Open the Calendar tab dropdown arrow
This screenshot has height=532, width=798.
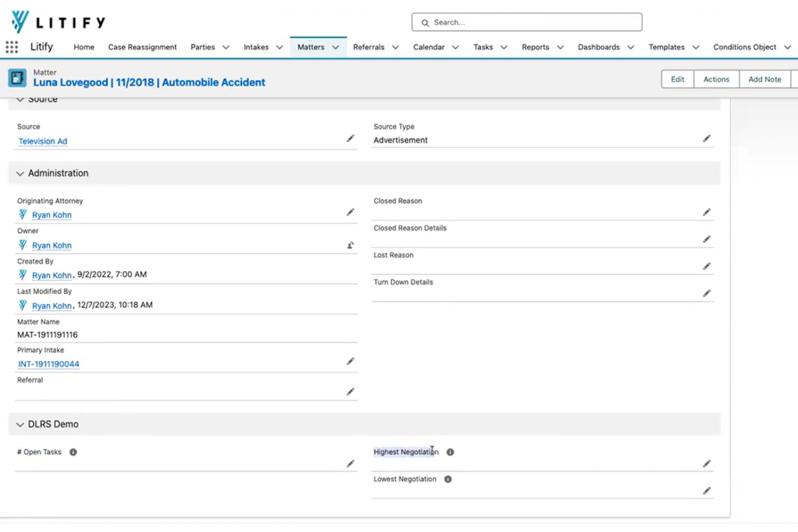(455, 47)
